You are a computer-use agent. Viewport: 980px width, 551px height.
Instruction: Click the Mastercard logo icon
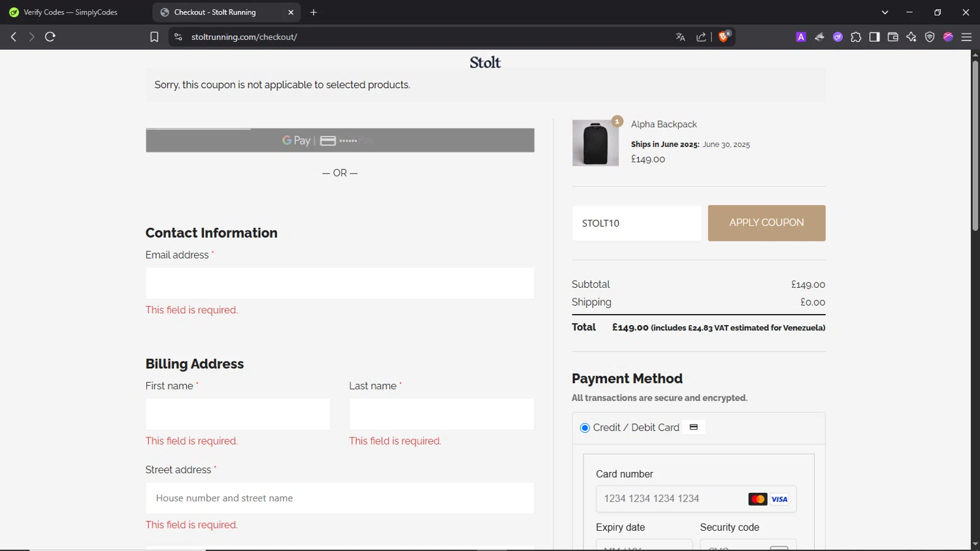(x=758, y=499)
